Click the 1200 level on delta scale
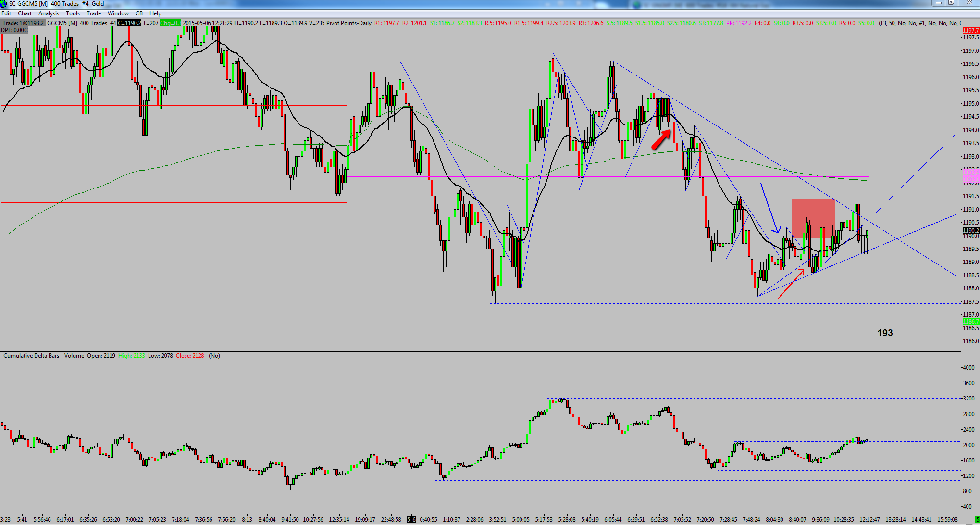Viewport: 980px width, 525px height. (x=968, y=476)
